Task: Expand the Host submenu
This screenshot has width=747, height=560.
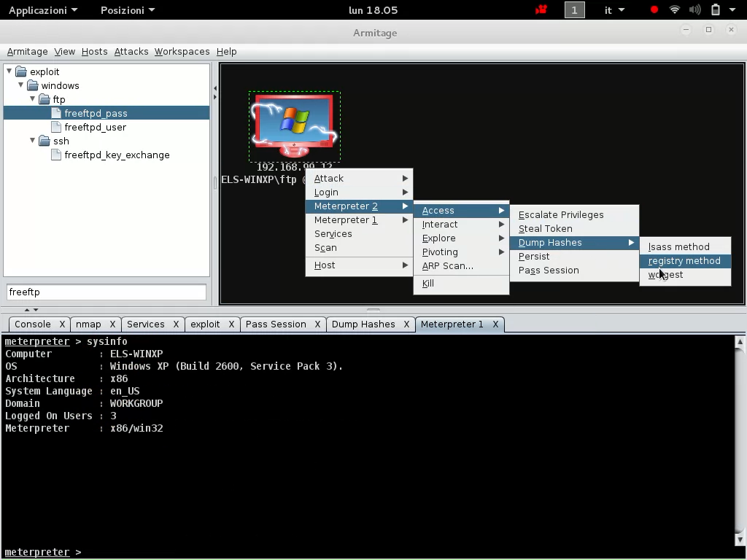Action: pyautogui.click(x=359, y=265)
